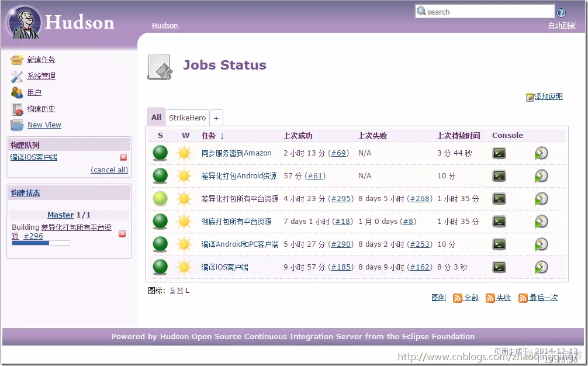Select small icon size S
The width and height of the screenshot is (588, 366).
172,291
